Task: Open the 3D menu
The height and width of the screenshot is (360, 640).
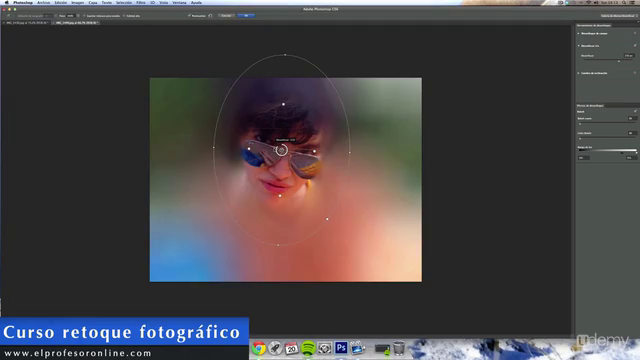Action: click(x=152, y=2)
